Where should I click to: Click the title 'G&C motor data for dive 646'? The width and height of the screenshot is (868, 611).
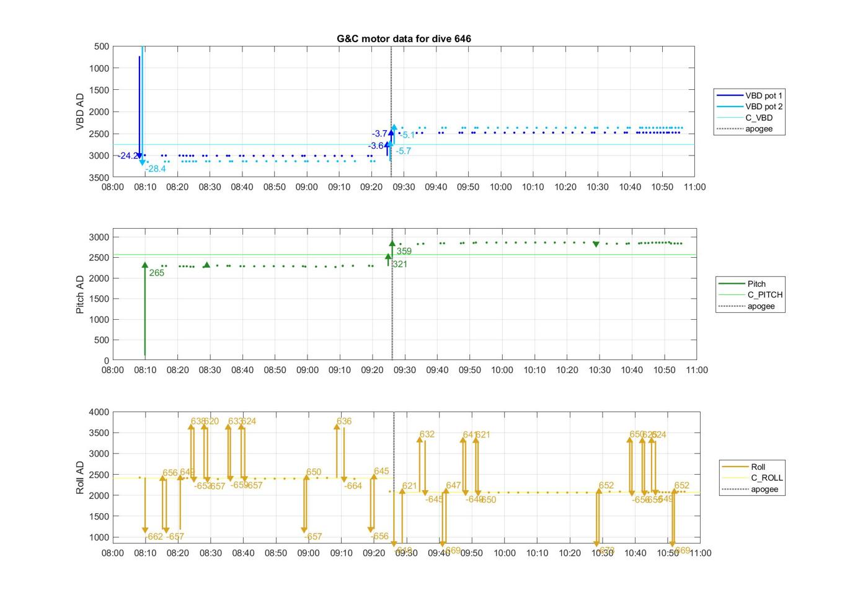[404, 38]
